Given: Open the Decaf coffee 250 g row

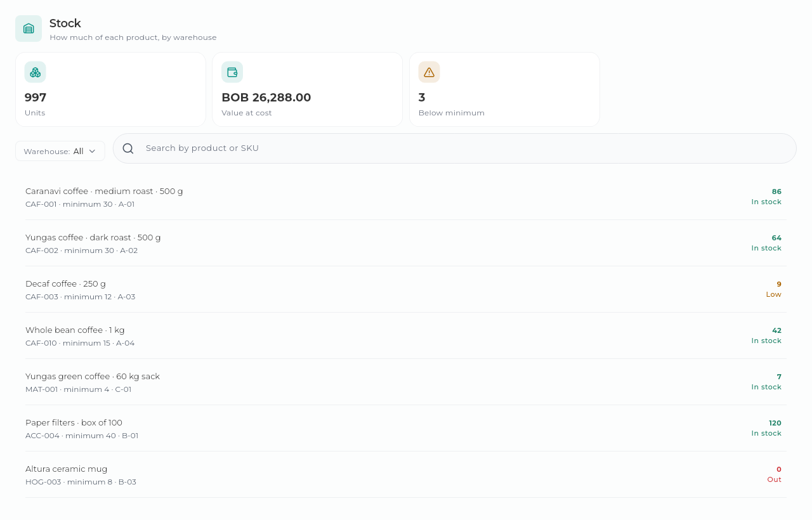Looking at the screenshot, I should pyautogui.click(x=406, y=289).
